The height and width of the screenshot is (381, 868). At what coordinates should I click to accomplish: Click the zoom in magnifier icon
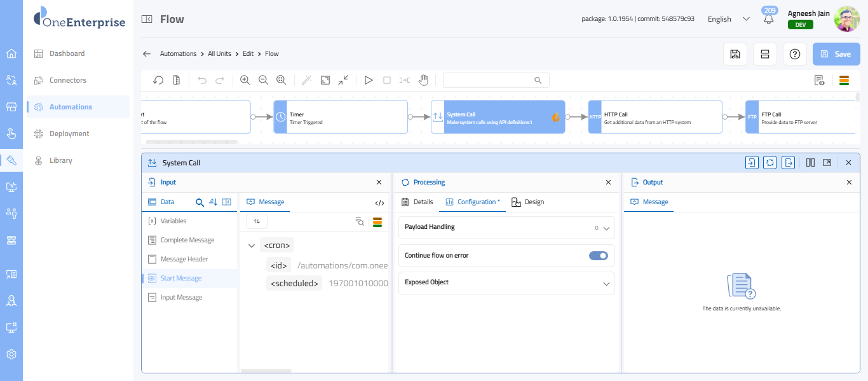tap(245, 80)
